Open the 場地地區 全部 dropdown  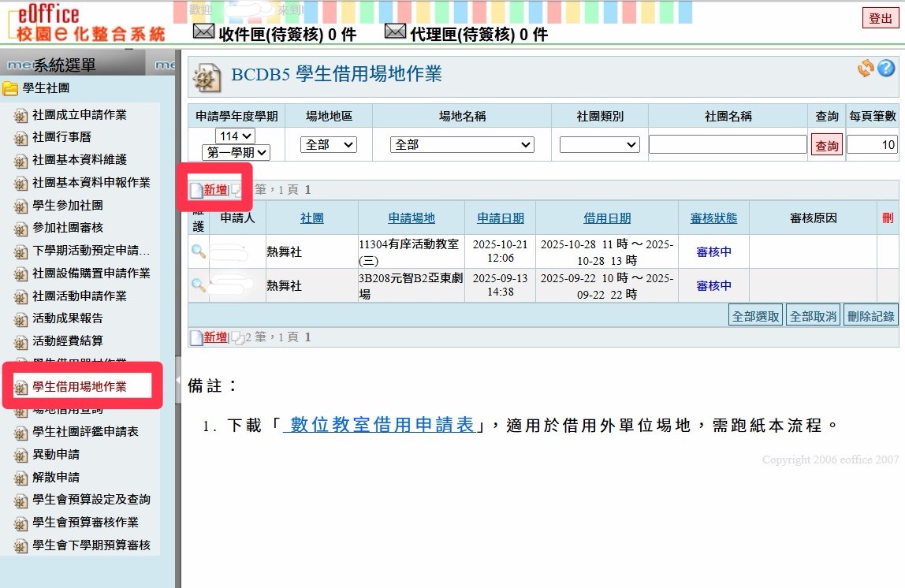coord(329,145)
